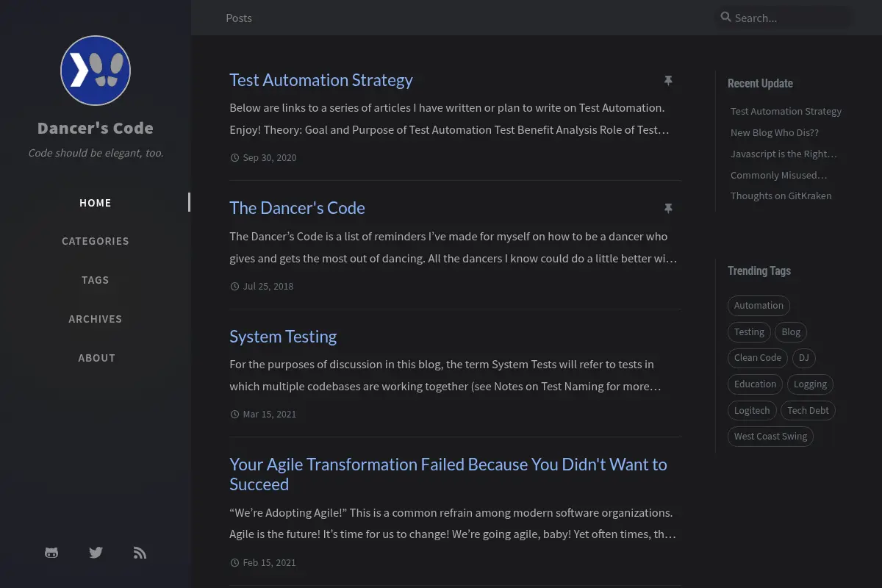Viewport: 882px width, 588px height.
Task: Click clock icon next to Mar 15, 2021
Action: pos(234,415)
